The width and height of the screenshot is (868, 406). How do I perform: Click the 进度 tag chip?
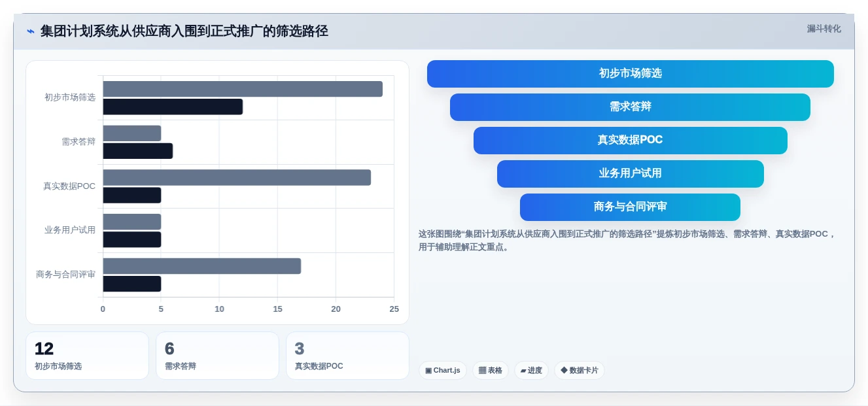click(531, 370)
